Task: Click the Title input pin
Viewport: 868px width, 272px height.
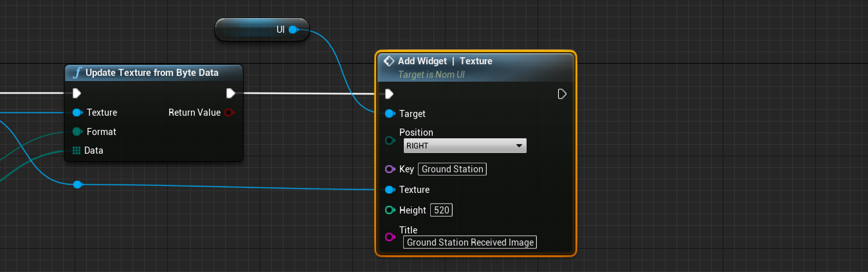Action: click(x=389, y=237)
